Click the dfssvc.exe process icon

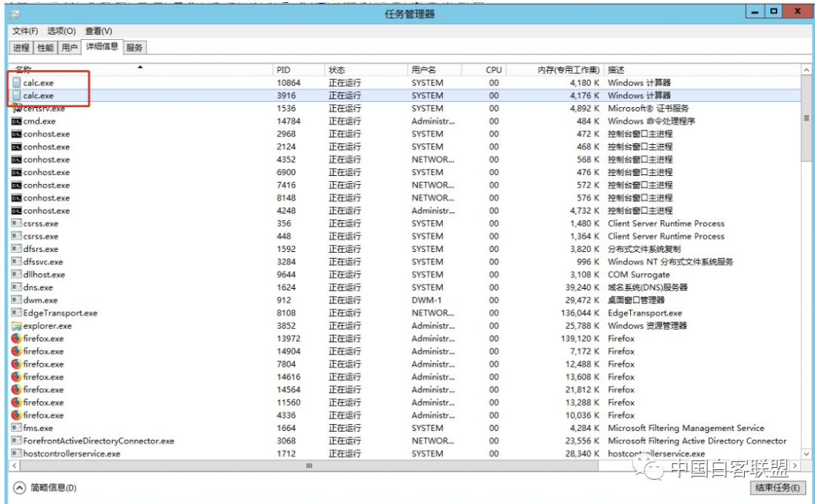pyautogui.click(x=16, y=261)
